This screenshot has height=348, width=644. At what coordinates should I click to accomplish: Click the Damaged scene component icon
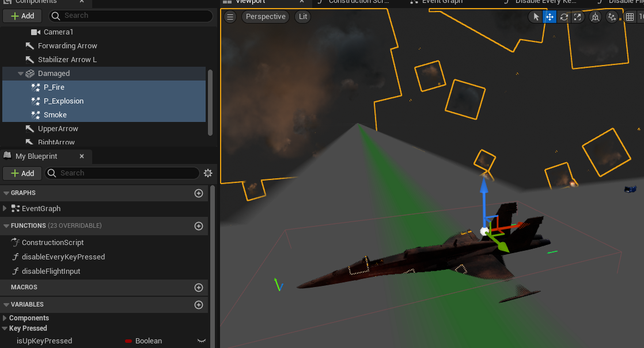pyautogui.click(x=30, y=74)
